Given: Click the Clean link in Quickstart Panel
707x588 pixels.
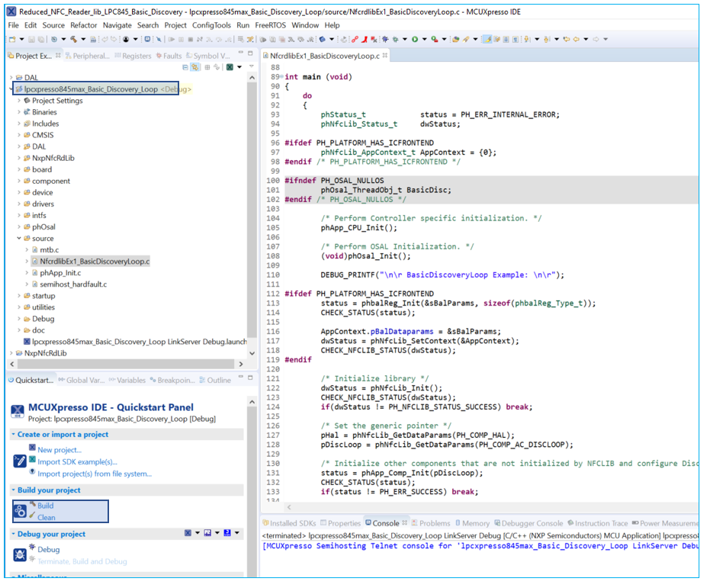Looking at the screenshot, I should (47, 517).
